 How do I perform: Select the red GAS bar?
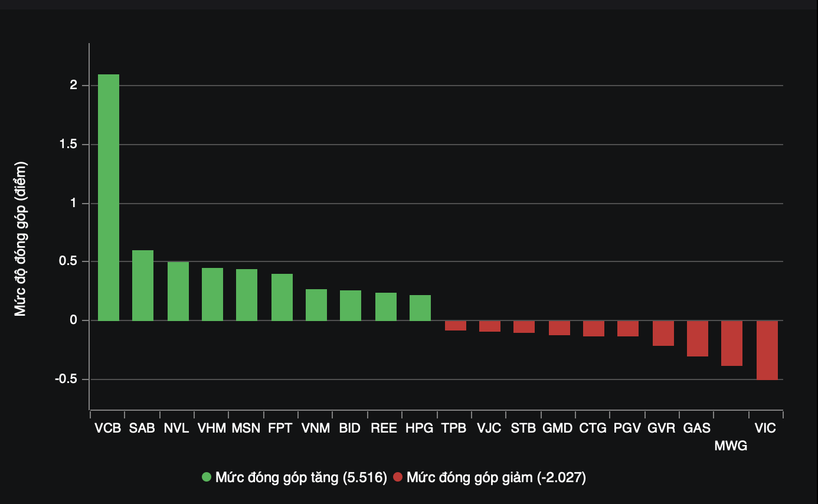pyautogui.click(x=697, y=339)
